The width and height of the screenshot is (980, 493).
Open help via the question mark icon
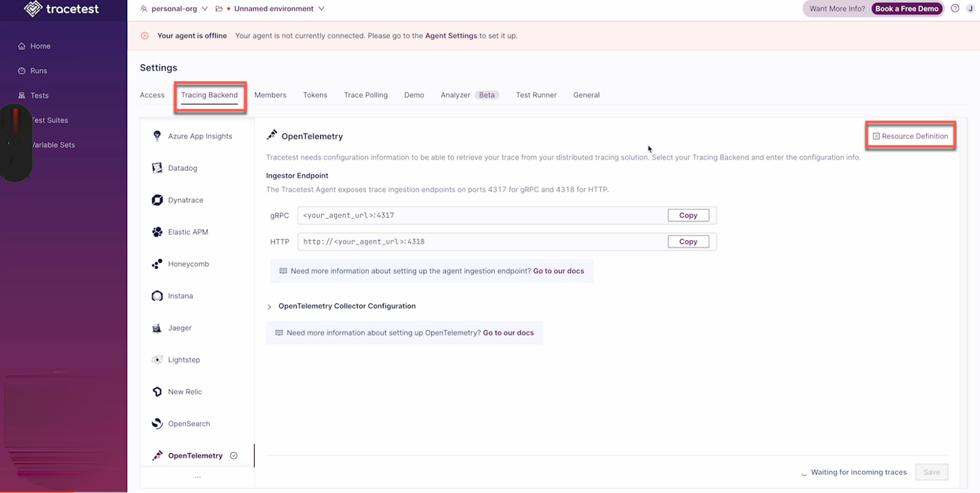(x=955, y=9)
